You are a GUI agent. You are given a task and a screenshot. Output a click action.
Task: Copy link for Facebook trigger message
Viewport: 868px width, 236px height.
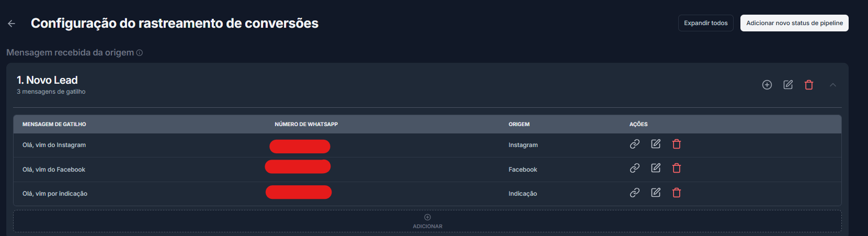click(x=635, y=168)
